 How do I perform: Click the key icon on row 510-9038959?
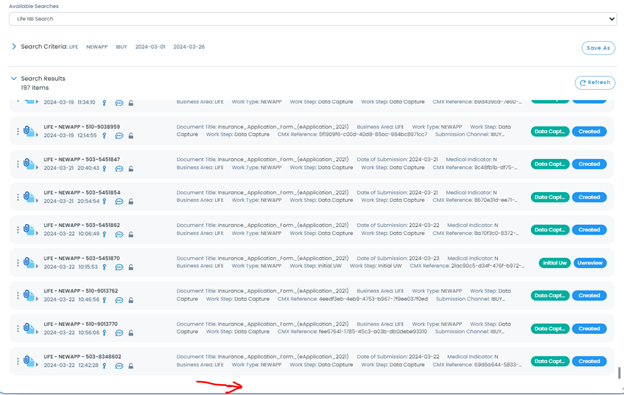[x=104, y=136]
